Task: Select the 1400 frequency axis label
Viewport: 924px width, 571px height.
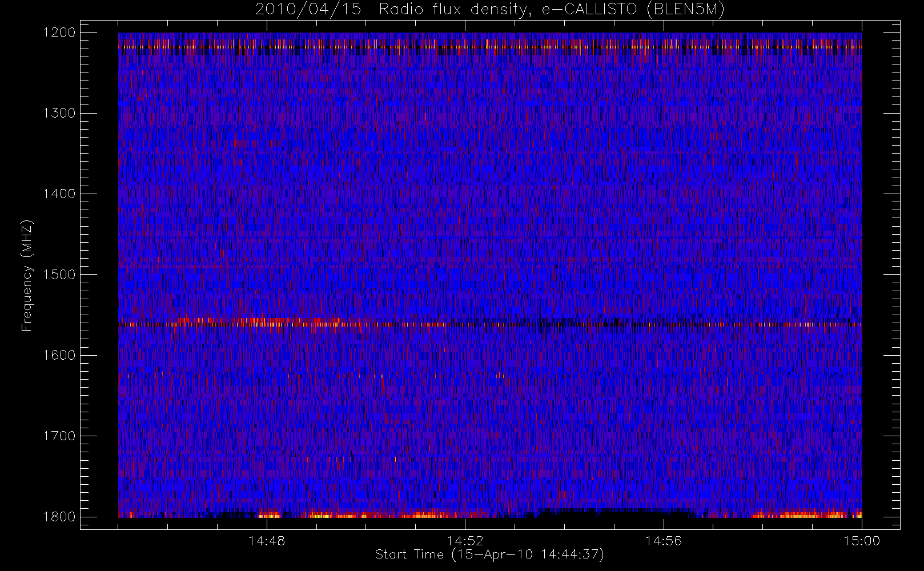Action: [59, 194]
